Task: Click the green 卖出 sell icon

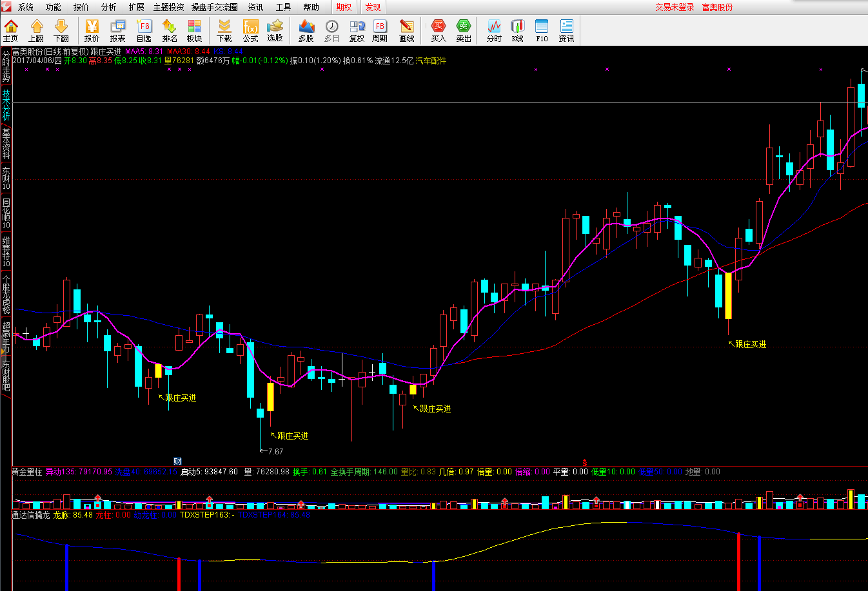Action: [x=464, y=30]
